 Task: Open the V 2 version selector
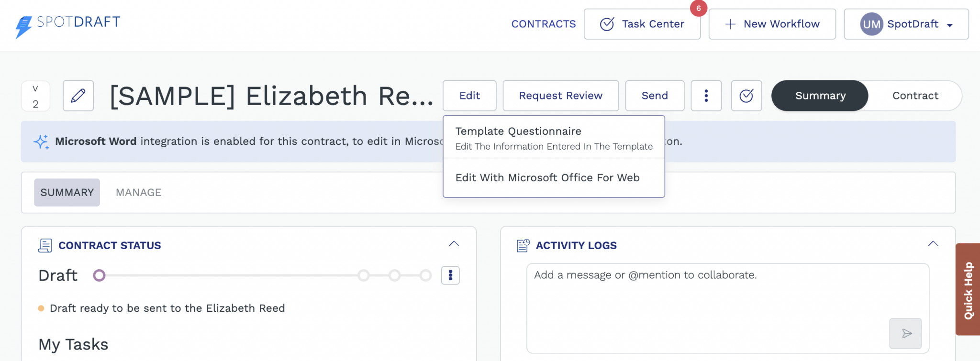point(35,96)
